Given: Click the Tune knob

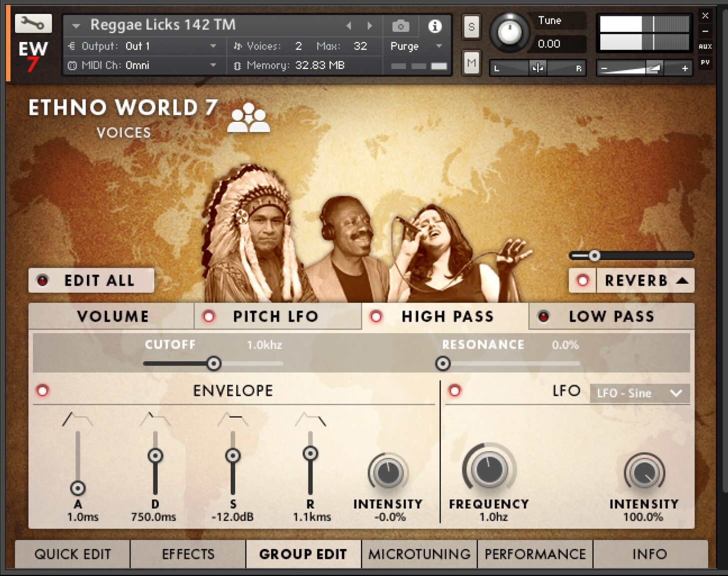Looking at the screenshot, I should click(509, 32).
